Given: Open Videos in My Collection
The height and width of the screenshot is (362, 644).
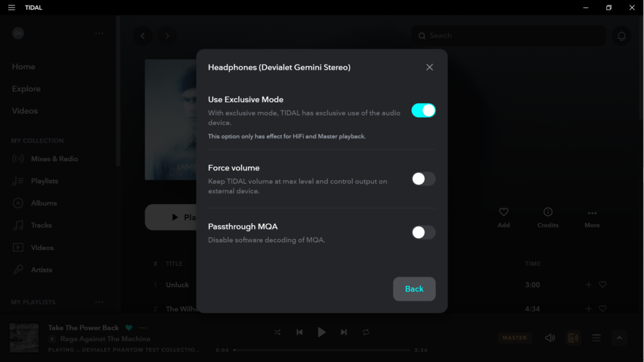Looking at the screenshot, I should tap(33, 248).
